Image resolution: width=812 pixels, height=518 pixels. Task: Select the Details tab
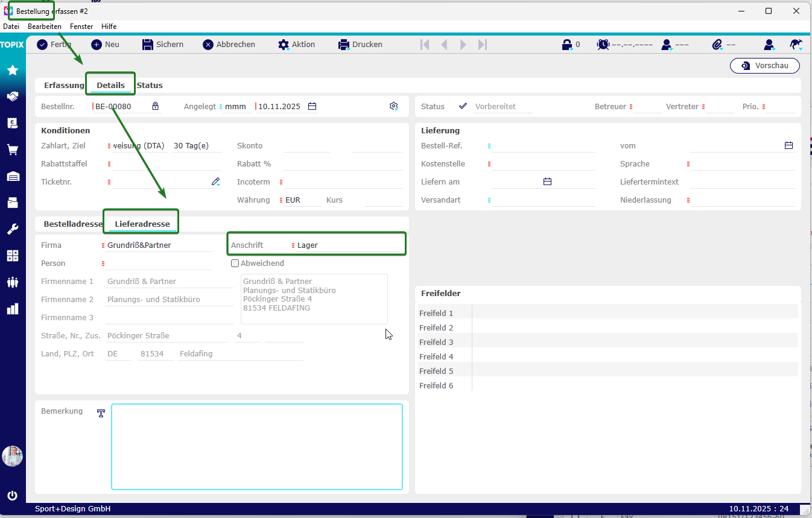point(110,85)
